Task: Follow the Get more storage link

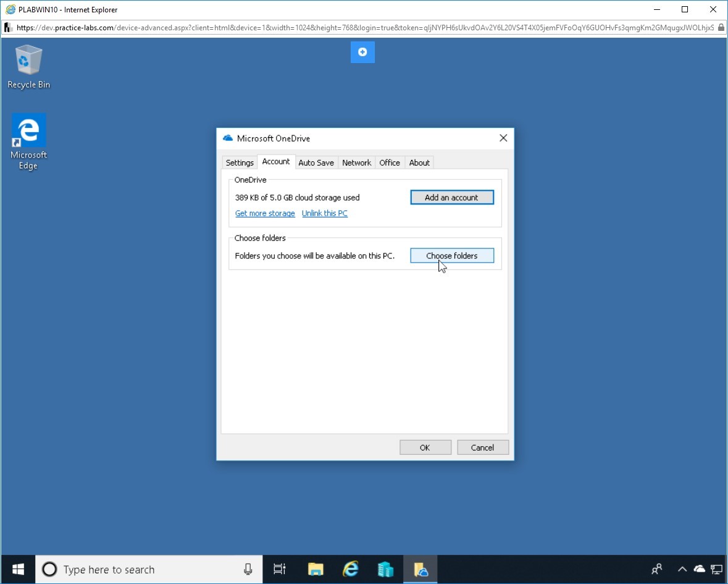Action: click(265, 213)
